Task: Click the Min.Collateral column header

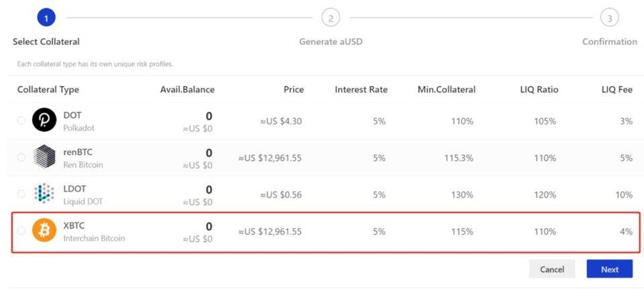Action: (446, 90)
